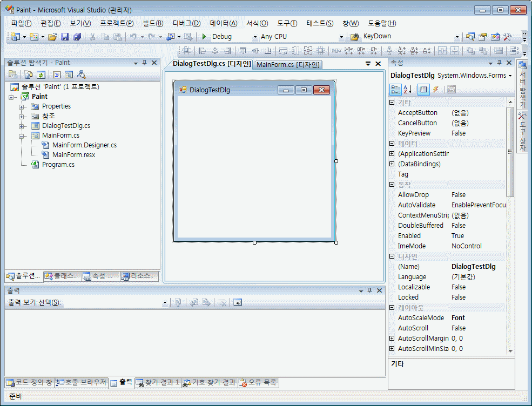Viewport: 532px width, 406px height.
Task: Open Solution Explorer from top-right toolbar icon
Action: [x=470, y=37]
